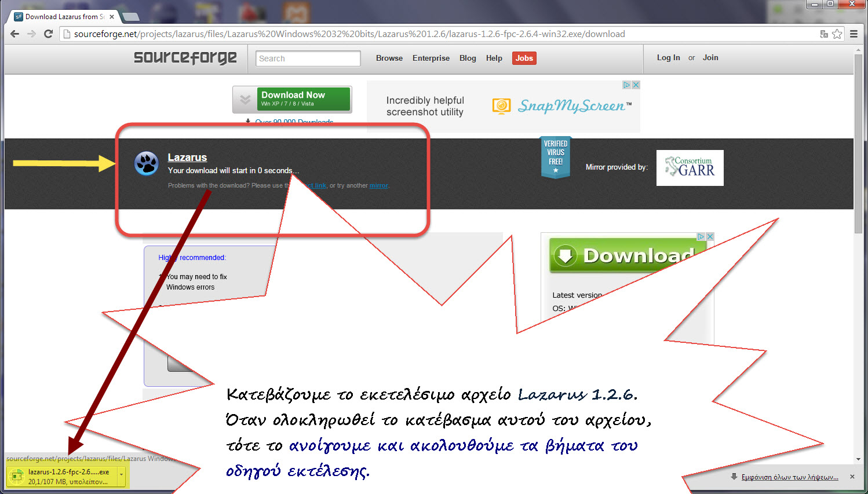This screenshot has width=868, height=494.
Task: Click the SnapMyScreen ad banner
Action: coord(503,106)
